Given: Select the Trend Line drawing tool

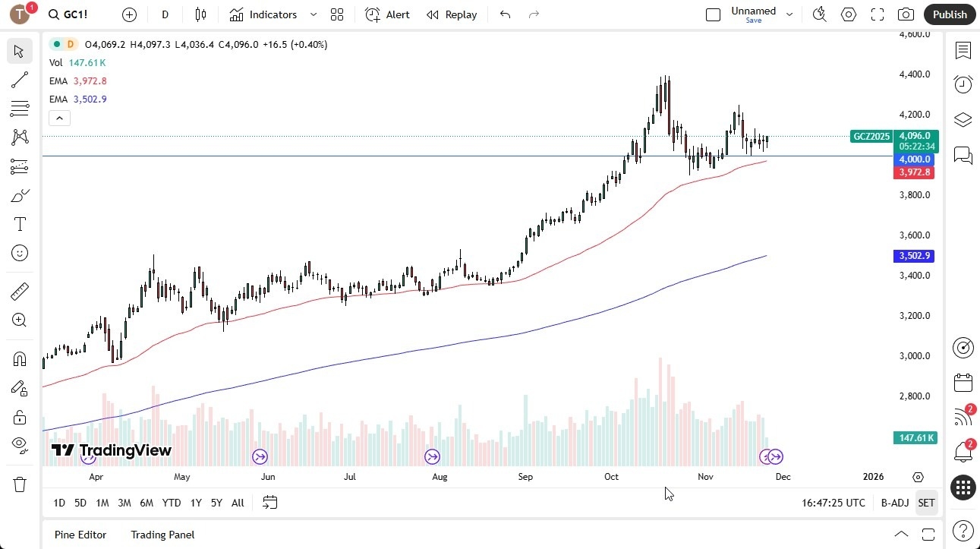Looking at the screenshot, I should click(x=20, y=80).
